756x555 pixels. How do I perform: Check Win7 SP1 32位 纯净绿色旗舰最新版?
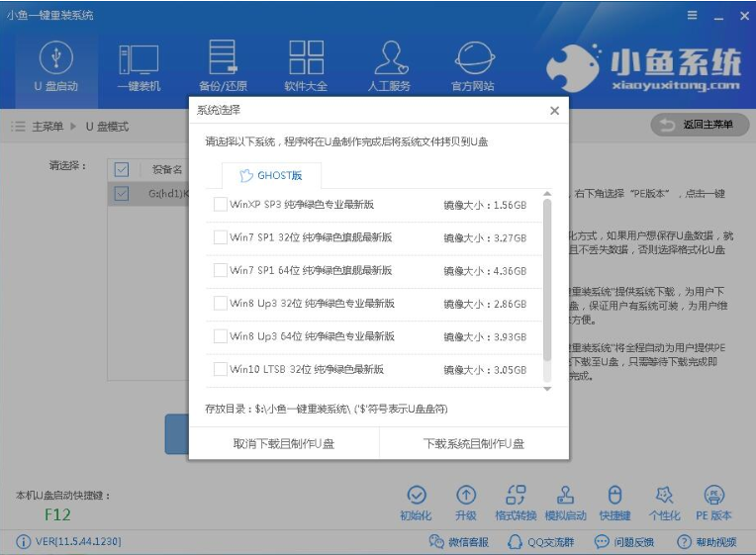coord(221,237)
